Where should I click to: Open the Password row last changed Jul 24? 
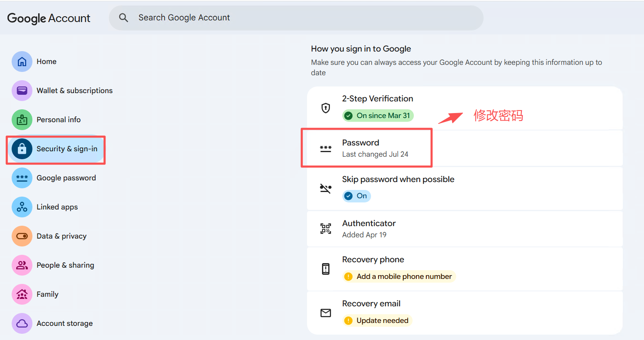click(465, 148)
